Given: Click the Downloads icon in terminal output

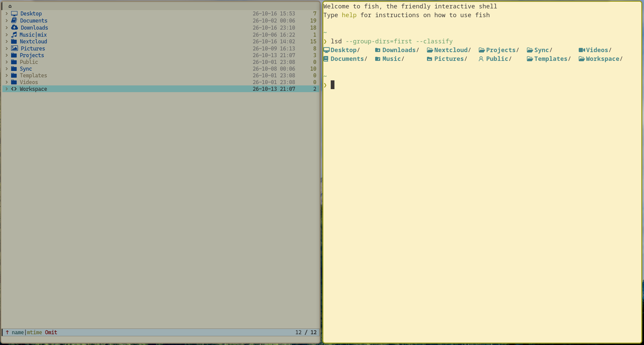Looking at the screenshot, I should pos(378,50).
